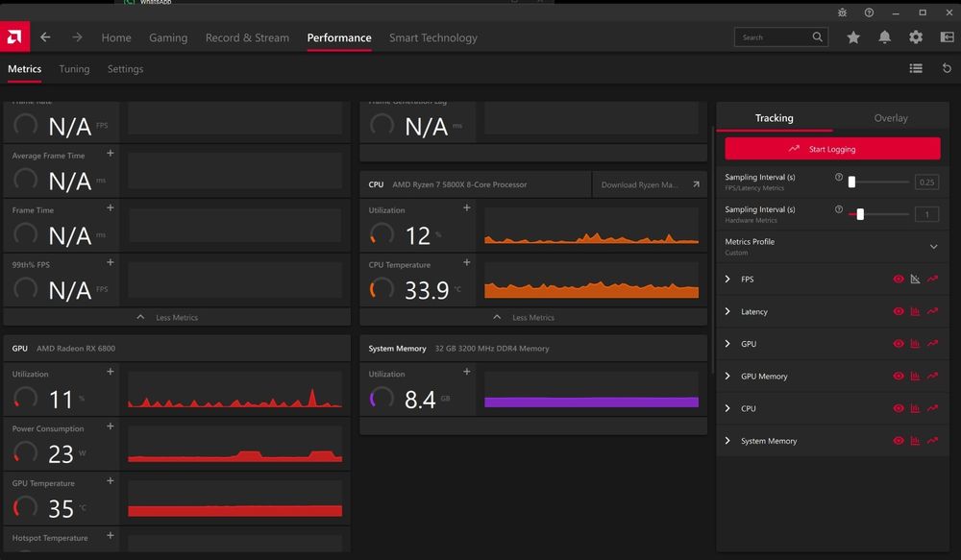
Task: Add GPU Power Consumption plus icon
Action: coord(111,426)
